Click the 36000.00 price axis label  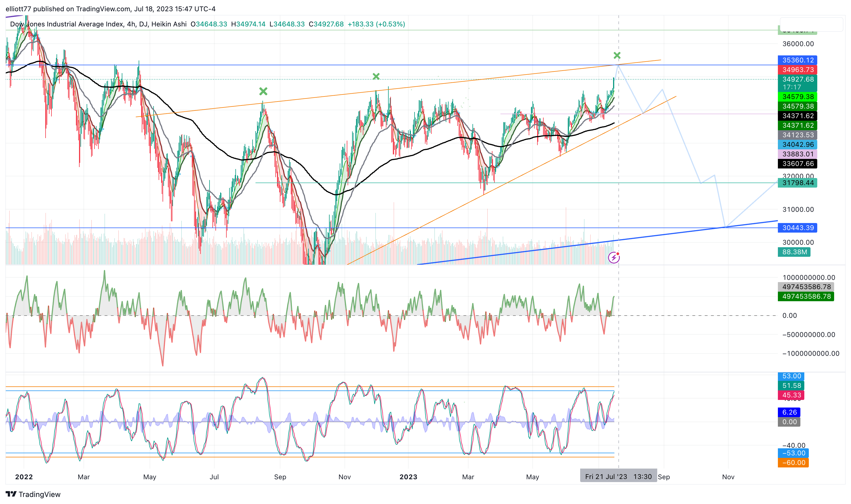[798, 44]
